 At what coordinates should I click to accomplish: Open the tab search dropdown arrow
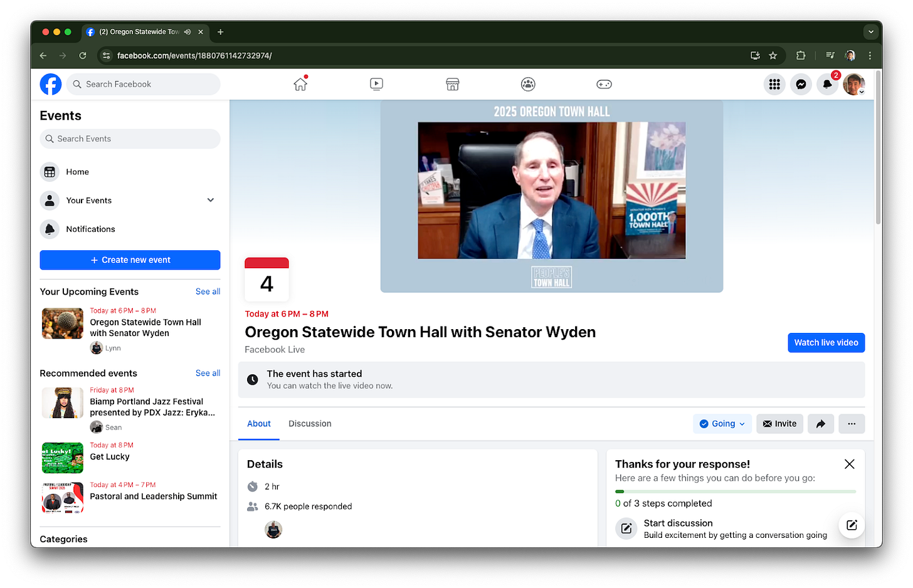[870, 32]
